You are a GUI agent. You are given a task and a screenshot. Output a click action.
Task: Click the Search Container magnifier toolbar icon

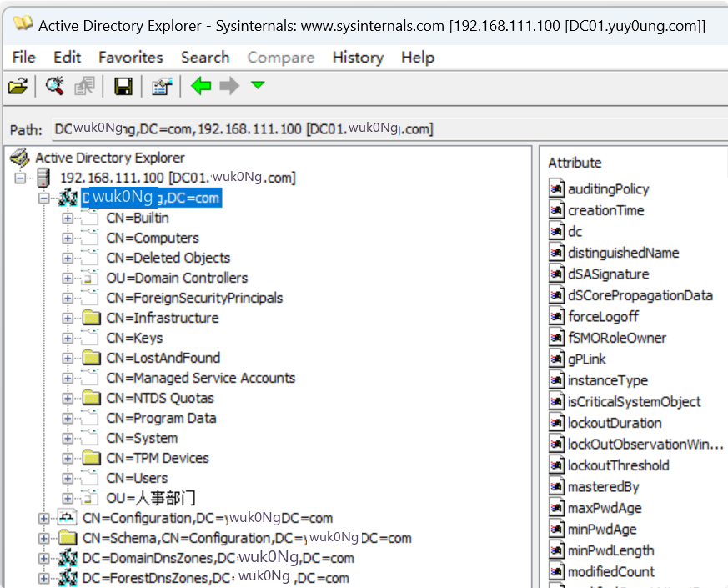pyautogui.click(x=54, y=87)
